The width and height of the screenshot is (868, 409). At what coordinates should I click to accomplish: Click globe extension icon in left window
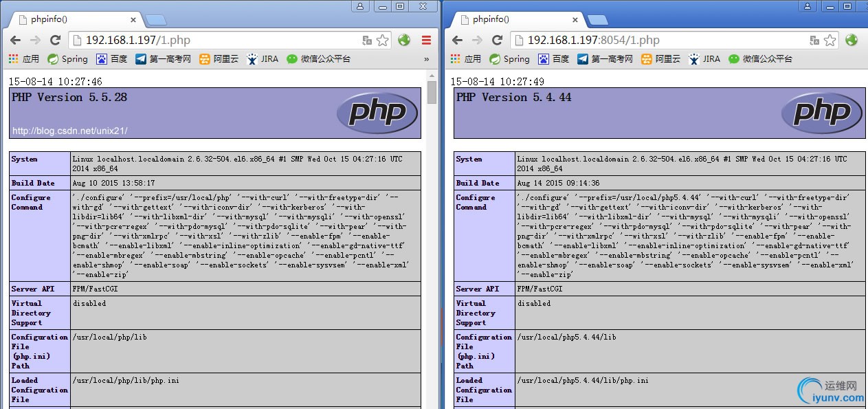404,40
